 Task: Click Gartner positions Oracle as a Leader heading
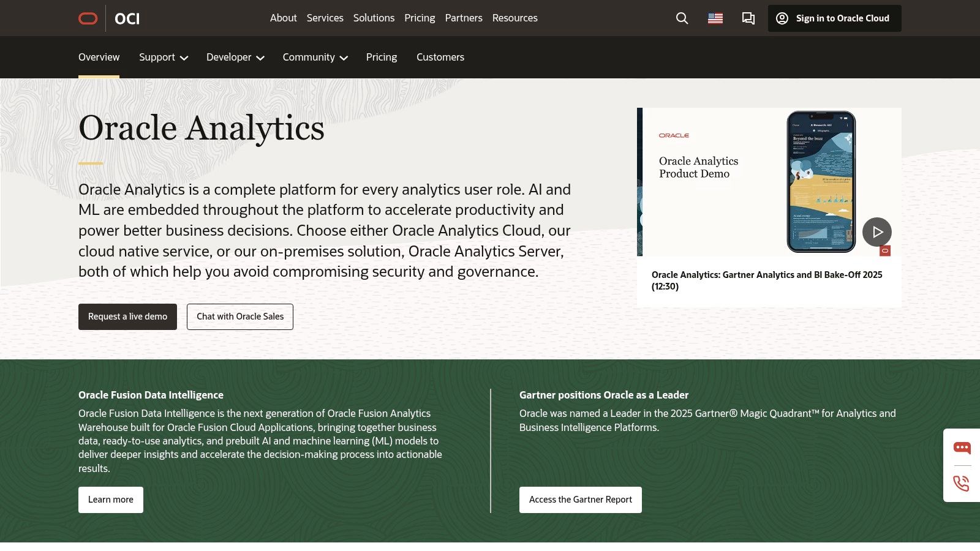(x=604, y=395)
